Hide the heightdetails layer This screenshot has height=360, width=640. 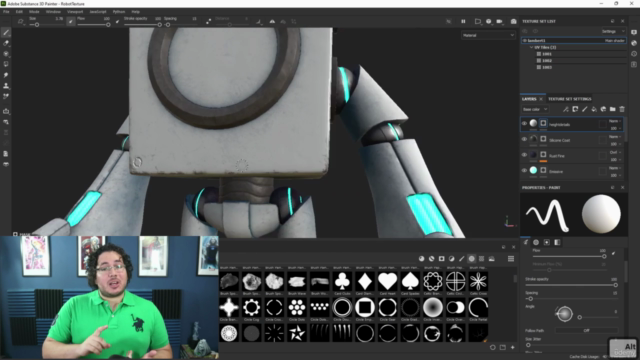[x=524, y=123]
